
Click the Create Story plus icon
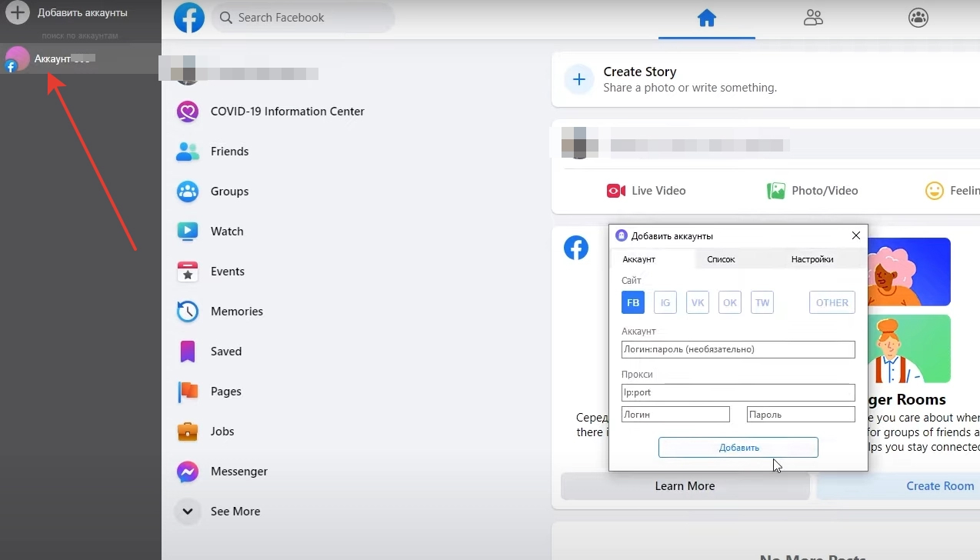point(579,79)
